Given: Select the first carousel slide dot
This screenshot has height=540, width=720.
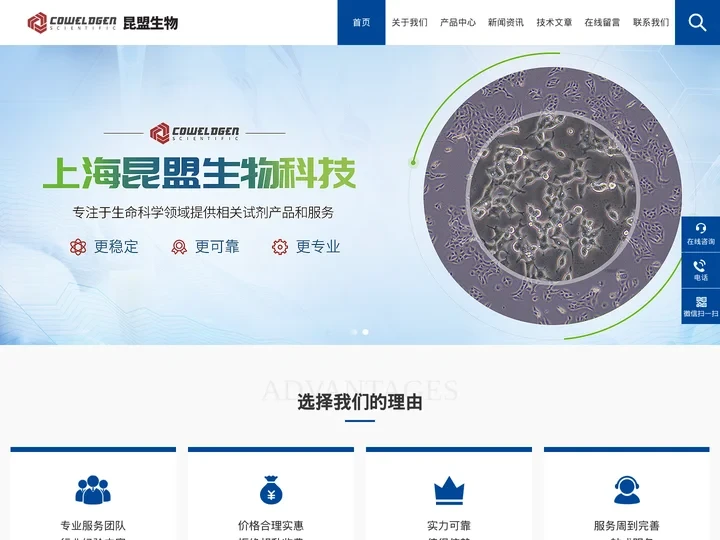Looking at the screenshot, I should coord(354,332).
